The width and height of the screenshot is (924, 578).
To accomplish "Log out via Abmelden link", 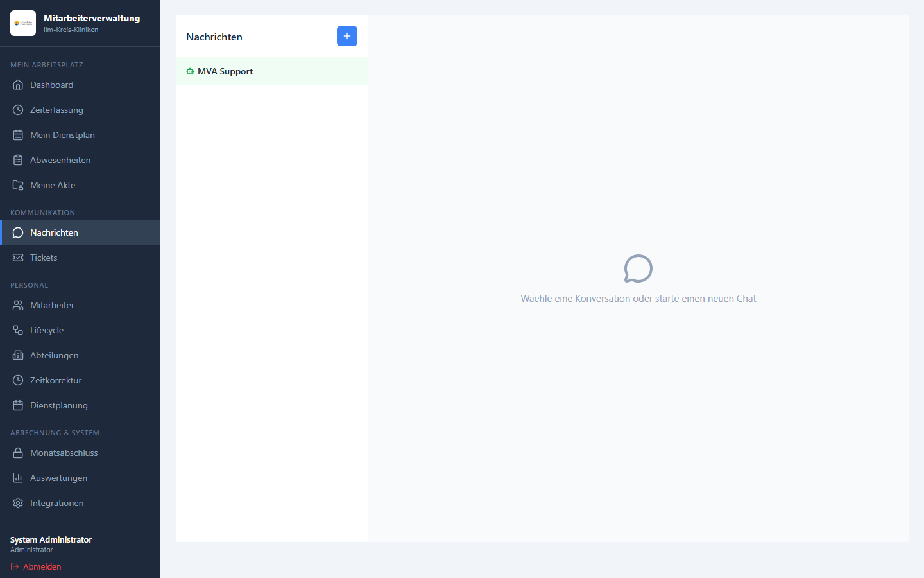I will point(36,566).
